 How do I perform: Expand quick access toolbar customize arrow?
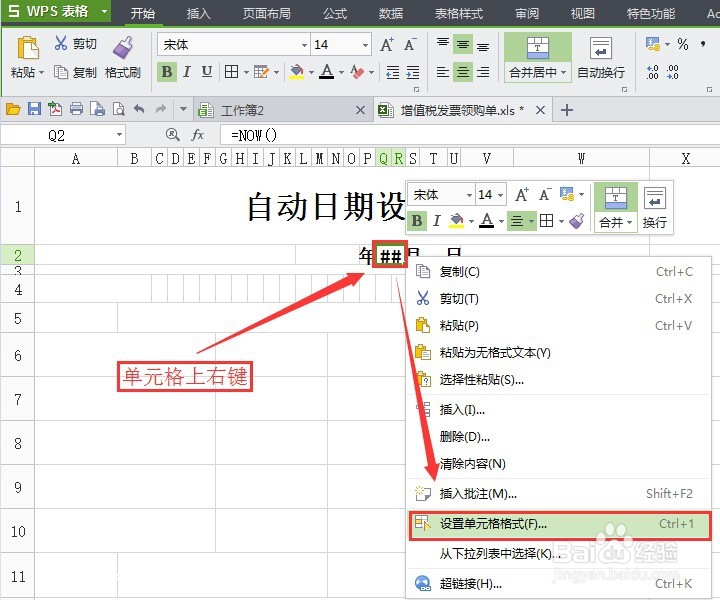(183, 109)
